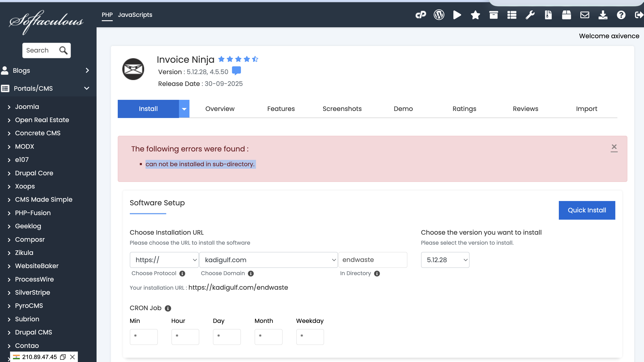644x362 pixels.
Task: Expand the Install button dropdown arrow
Action: point(184,109)
